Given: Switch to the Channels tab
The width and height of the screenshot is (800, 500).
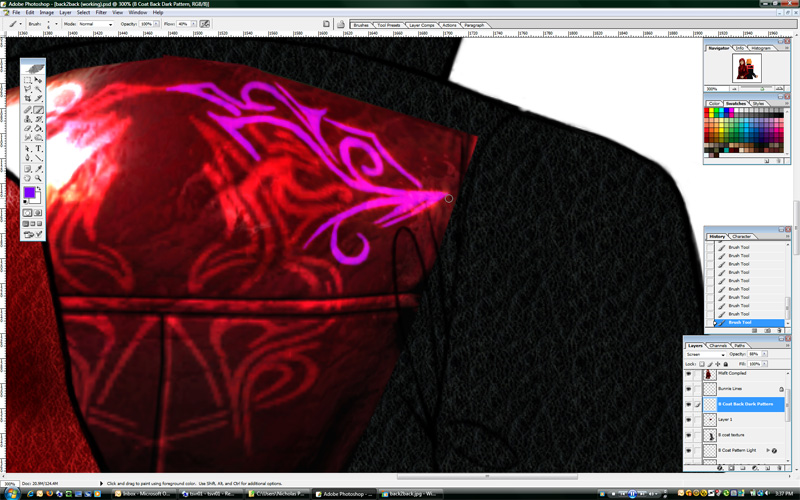Looking at the screenshot, I should [718, 345].
